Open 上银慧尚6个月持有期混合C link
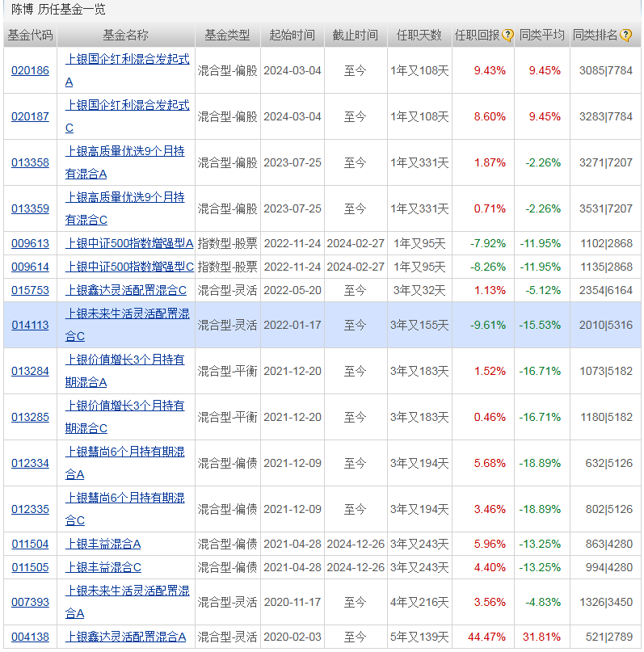 point(124,509)
